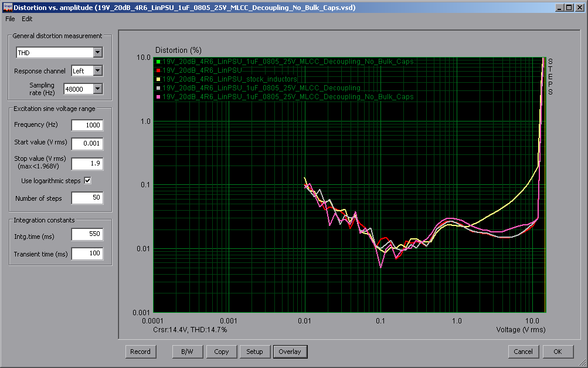Expand the THD measurement type dropdown
This screenshot has width=588, height=368.
pos(97,53)
